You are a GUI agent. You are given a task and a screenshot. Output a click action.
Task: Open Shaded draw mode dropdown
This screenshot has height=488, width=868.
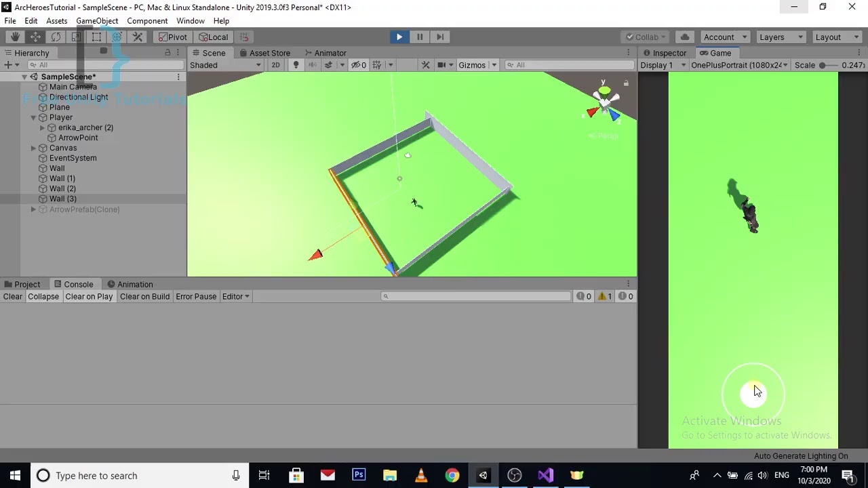pyautogui.click(x=225, y=65)
